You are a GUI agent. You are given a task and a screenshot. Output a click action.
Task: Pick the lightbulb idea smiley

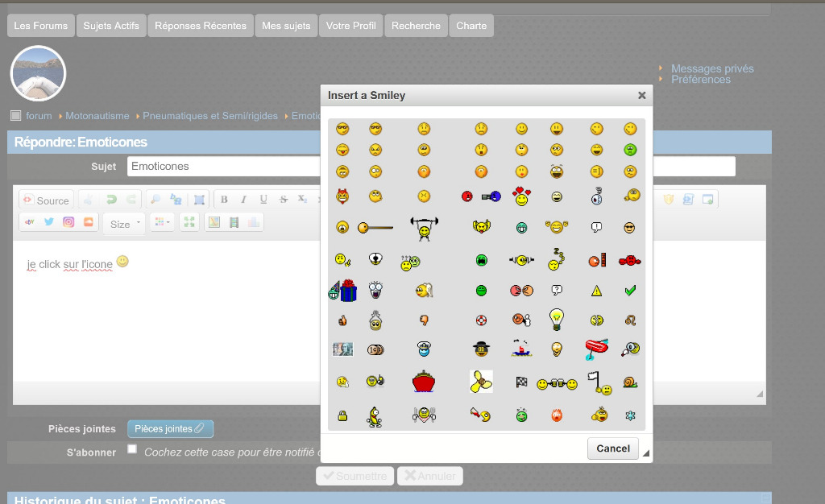point(556,320)
